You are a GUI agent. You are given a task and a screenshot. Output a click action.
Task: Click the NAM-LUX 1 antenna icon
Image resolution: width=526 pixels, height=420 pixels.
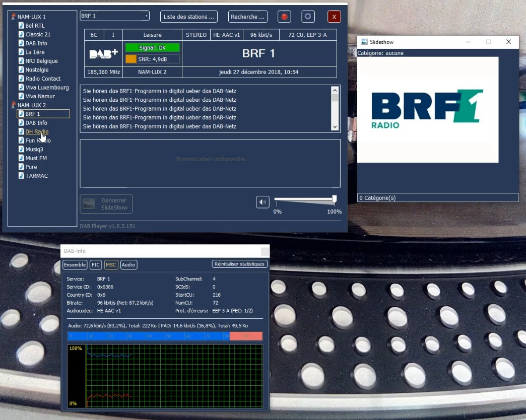click(14, 17)
